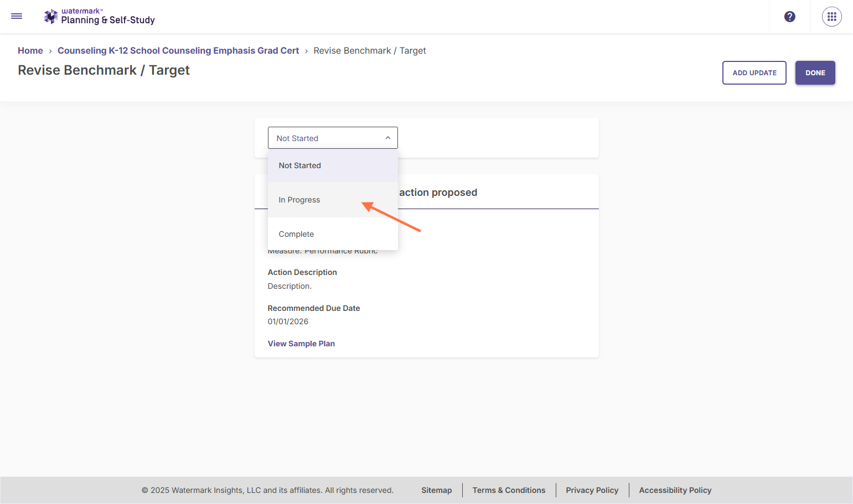853x504 pixels.
Task: Click the Action Description label
Action: 302,272
